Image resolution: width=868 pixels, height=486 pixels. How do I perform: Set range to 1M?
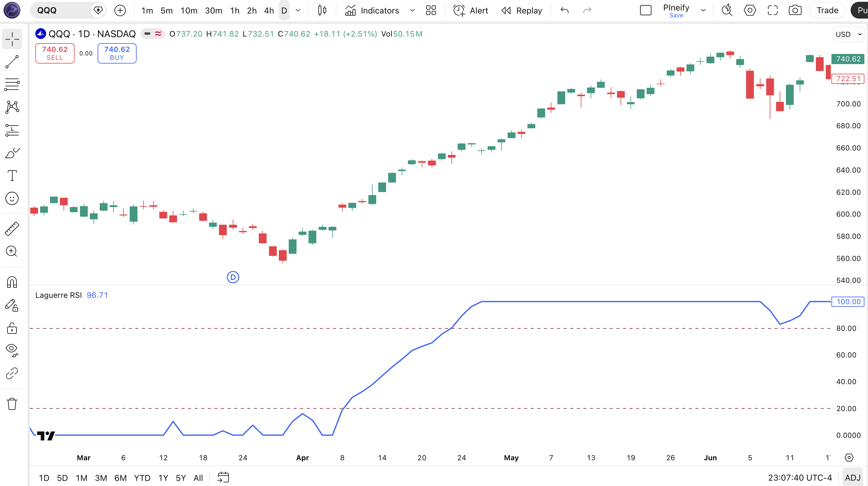tap(81, 478)
